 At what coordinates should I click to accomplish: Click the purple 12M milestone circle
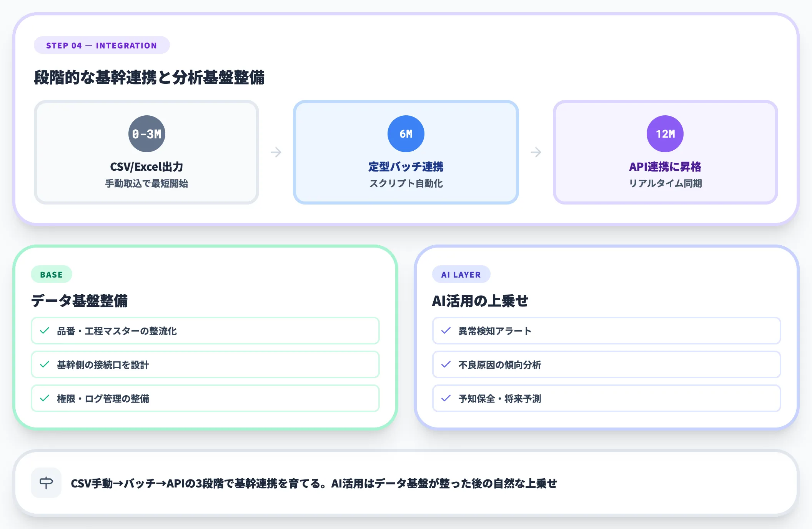(665, 133)
